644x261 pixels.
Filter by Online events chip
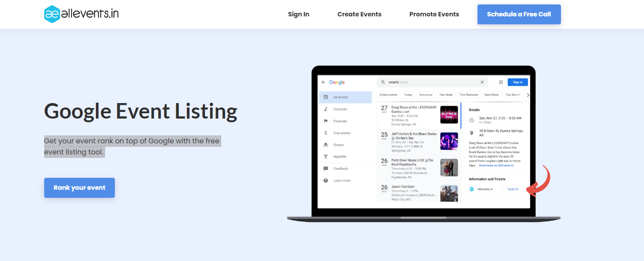pos(388,95)
